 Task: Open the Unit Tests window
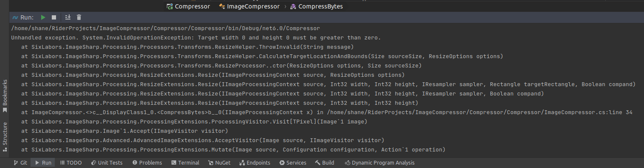(x=107, y=162)
